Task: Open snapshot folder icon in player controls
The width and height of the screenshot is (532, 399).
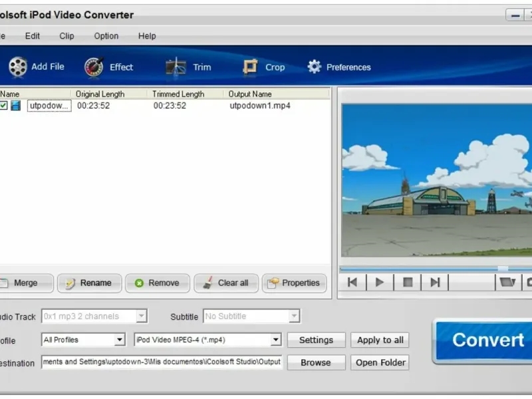Action: tap(507, 282)
